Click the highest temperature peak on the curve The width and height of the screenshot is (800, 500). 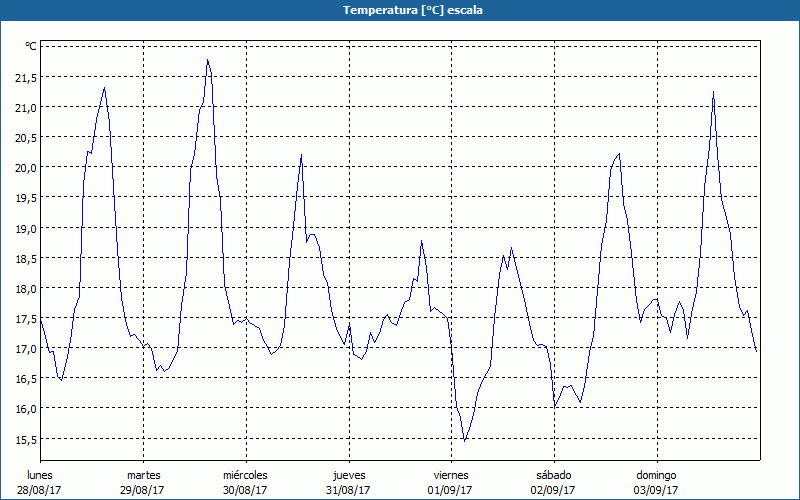click(x=207, y=60)
